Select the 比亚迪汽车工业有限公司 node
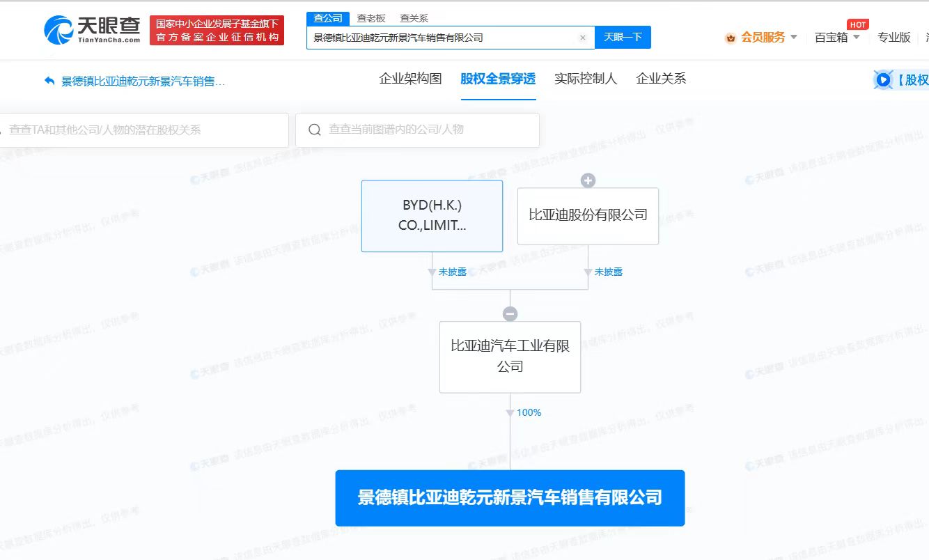Viewport: 929px width, 560px height. coord(510,357)
